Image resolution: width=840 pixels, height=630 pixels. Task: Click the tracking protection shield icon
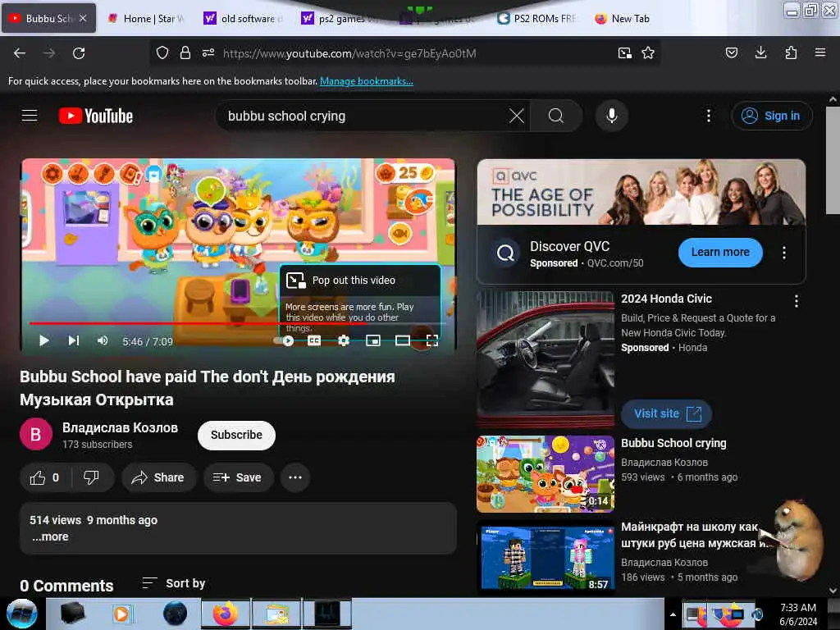(162, 53)
